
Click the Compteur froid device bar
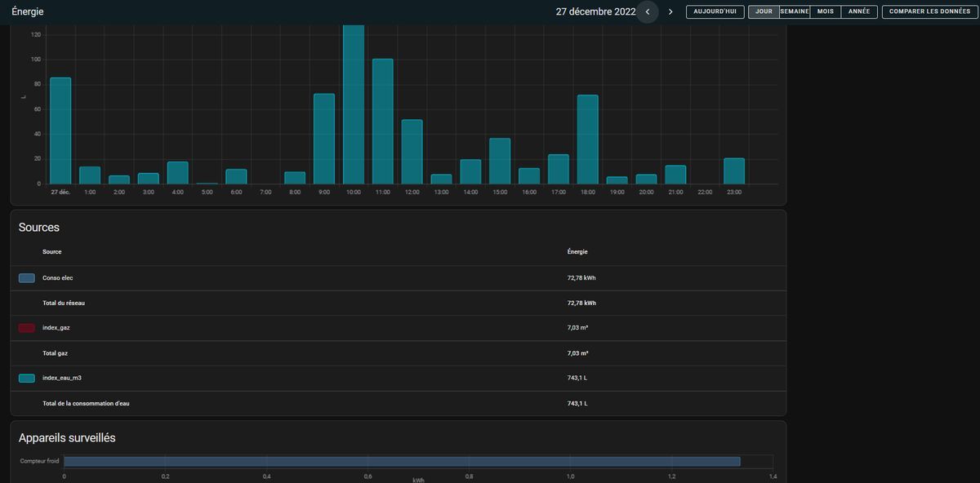coord(402,461)
